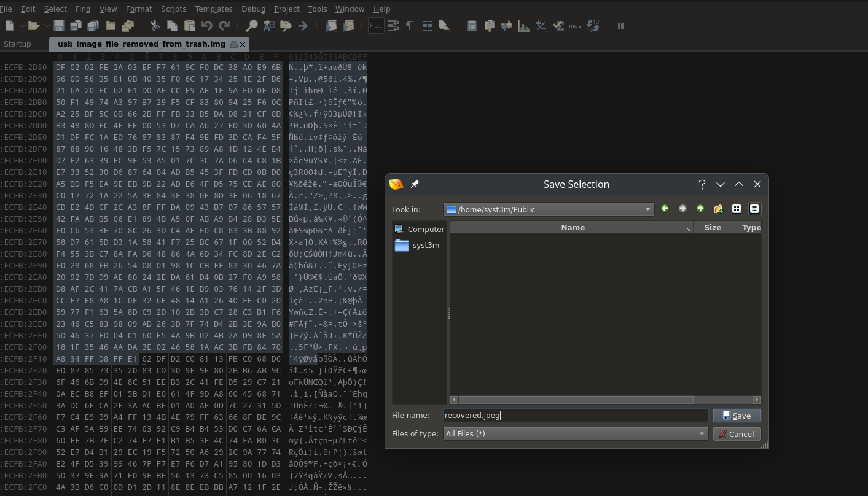The width and height of the screenshot is (868, 496).
Task: Expand the Files of type dropdown
Action: click(x=702, y=434)
